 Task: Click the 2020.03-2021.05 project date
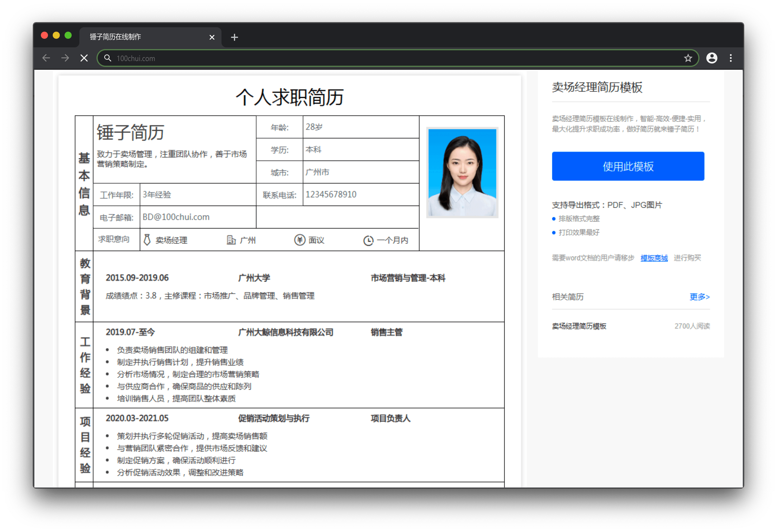pyautogui.click(x=137, y=418)
